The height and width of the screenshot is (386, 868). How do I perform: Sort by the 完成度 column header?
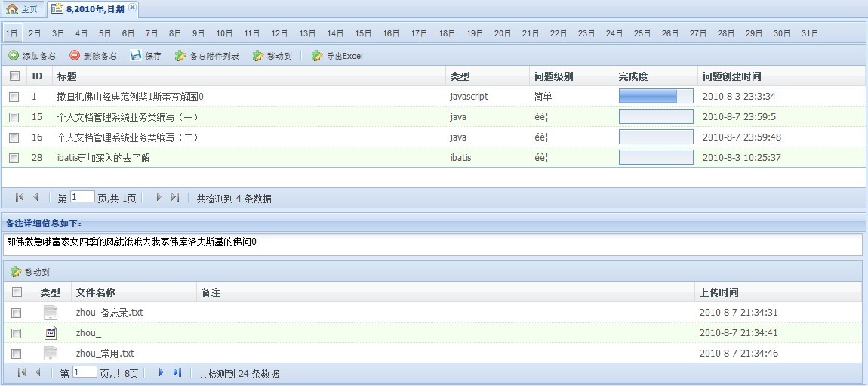pos(655,76)
